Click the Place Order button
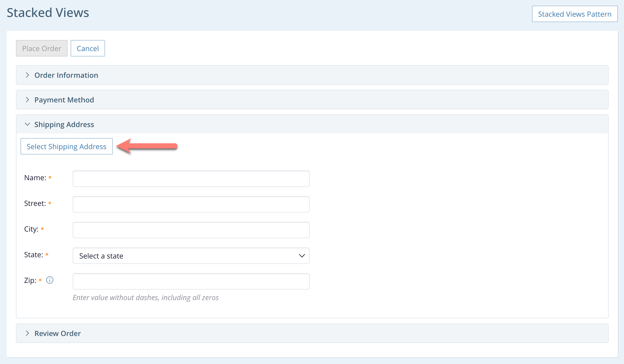This screenshot has width=624, height=364. pyautogui.click(x=42, y=48)
